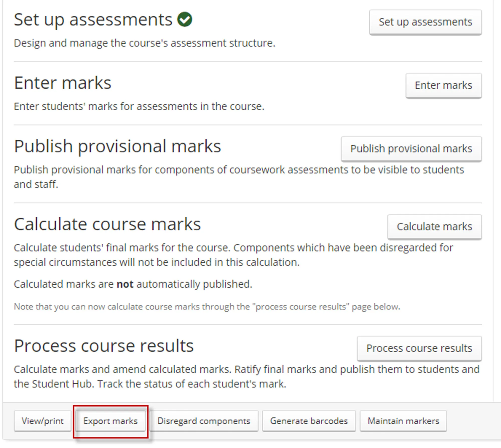501x448 pixels.
Task: Open Maintain markers
Action: [x=403, y=421]
